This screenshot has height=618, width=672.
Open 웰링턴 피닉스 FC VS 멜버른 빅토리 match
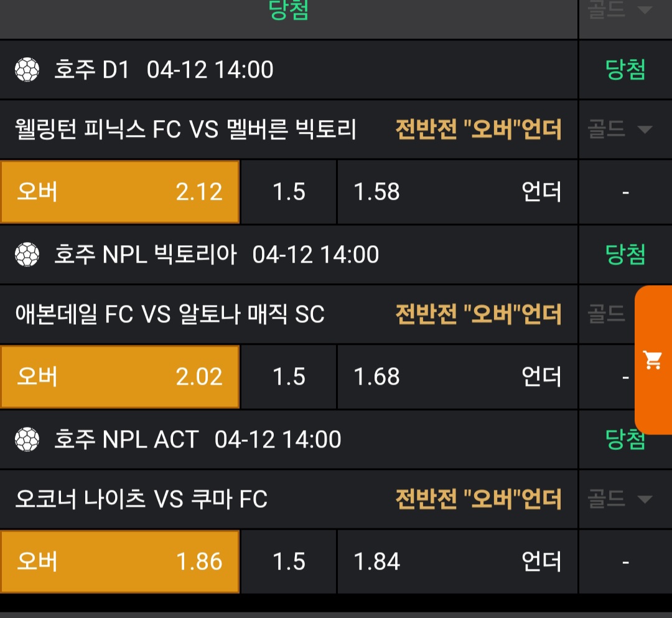pos(185,130)
